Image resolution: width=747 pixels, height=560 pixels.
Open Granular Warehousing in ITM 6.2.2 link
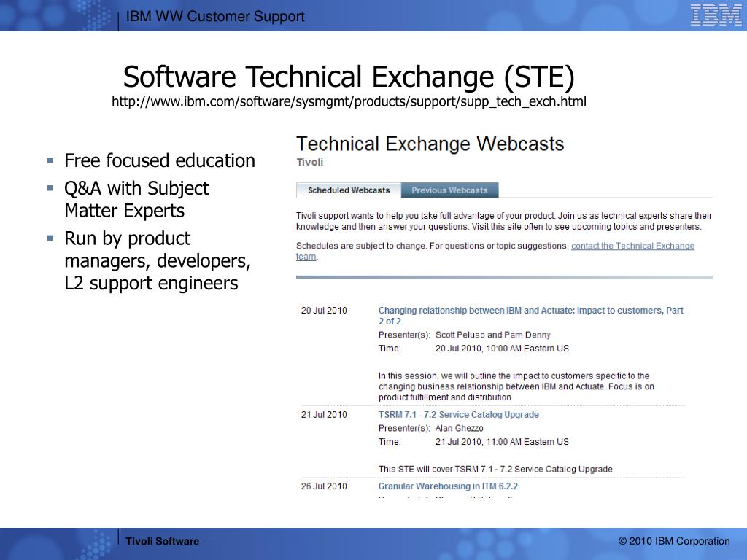448,486
